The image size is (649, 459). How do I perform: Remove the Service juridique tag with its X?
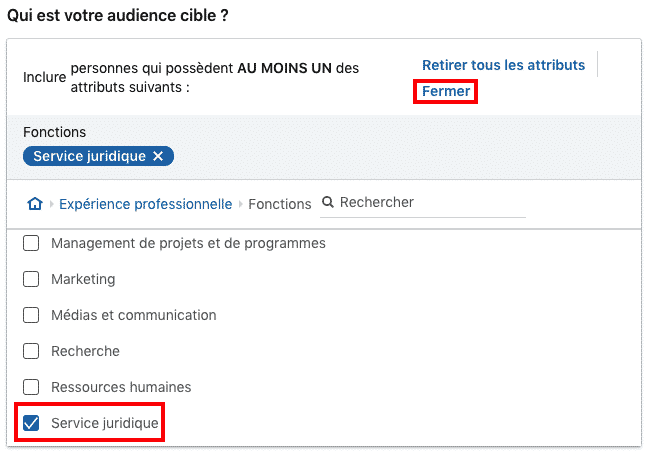coord(159,156)
